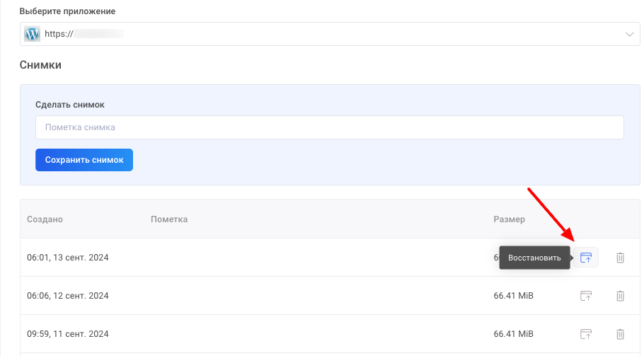The width and height of the screenshot is (644, 356).
Task: Click the 'Сохранить снимок' button
Action: click(x=84, y=160)
